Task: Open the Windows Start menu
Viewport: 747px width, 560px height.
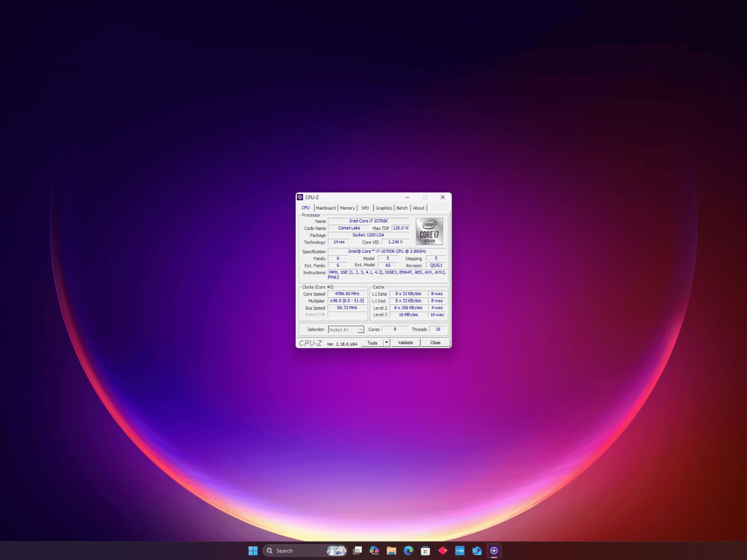Action: click(x=253, y=551)
